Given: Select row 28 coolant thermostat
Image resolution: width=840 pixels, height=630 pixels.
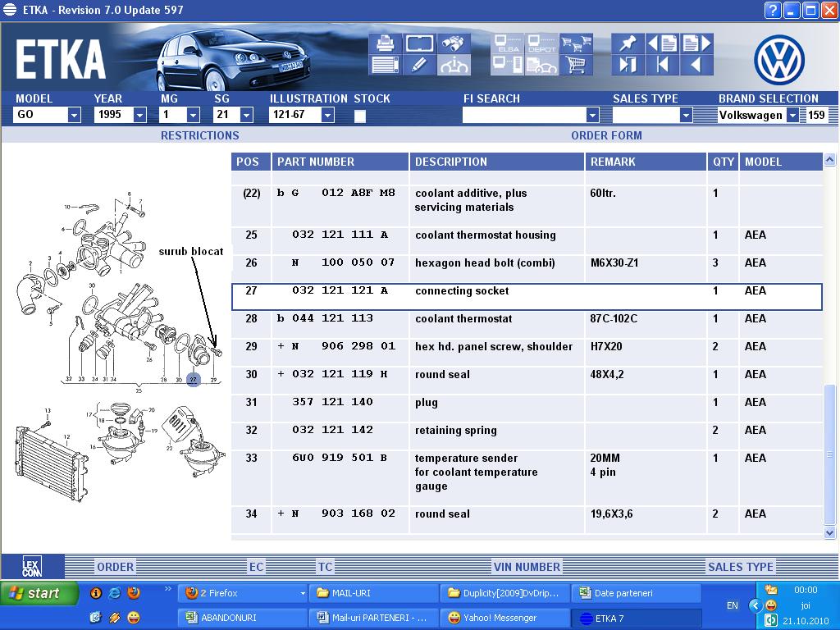Looking at the screenshot, I should pos(527,325).
